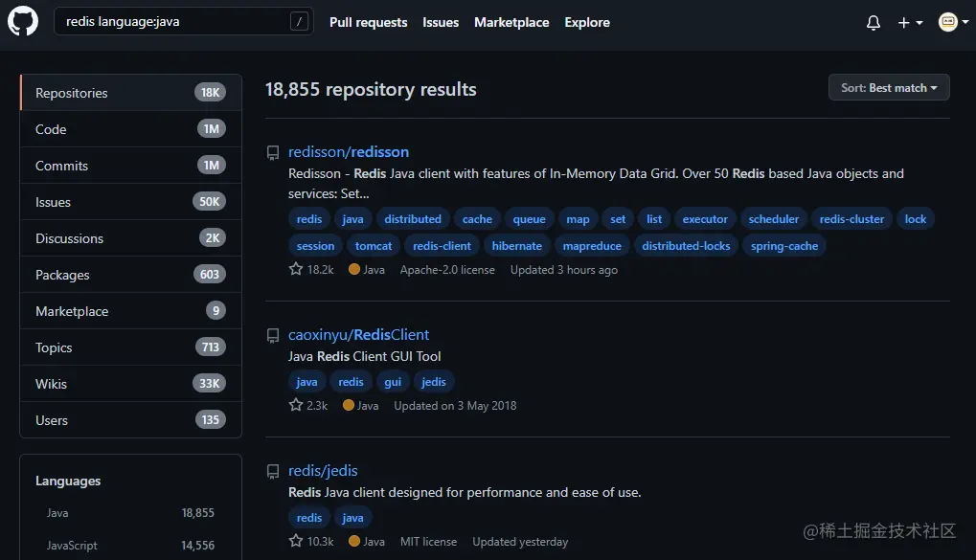Click the redis-cluster topic tag
976x560 pixels.
[x=851, y=219]
